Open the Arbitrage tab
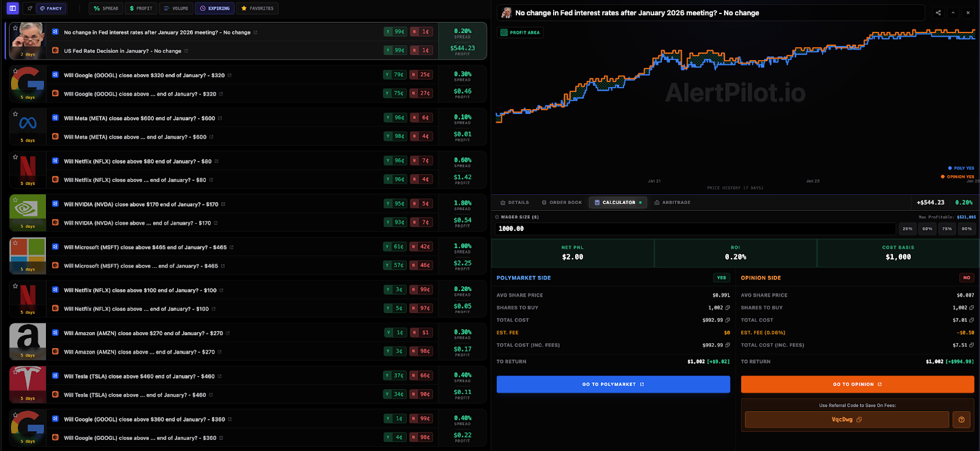The width and height of the screenshot is (980, 451). point(672,202)
